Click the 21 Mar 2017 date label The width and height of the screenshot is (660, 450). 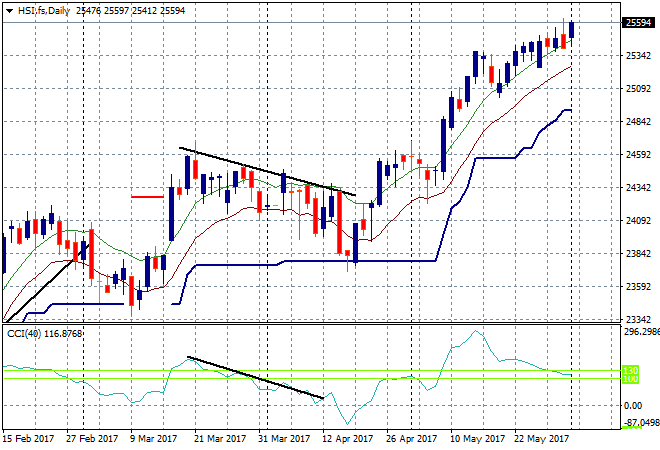[220, 439]
